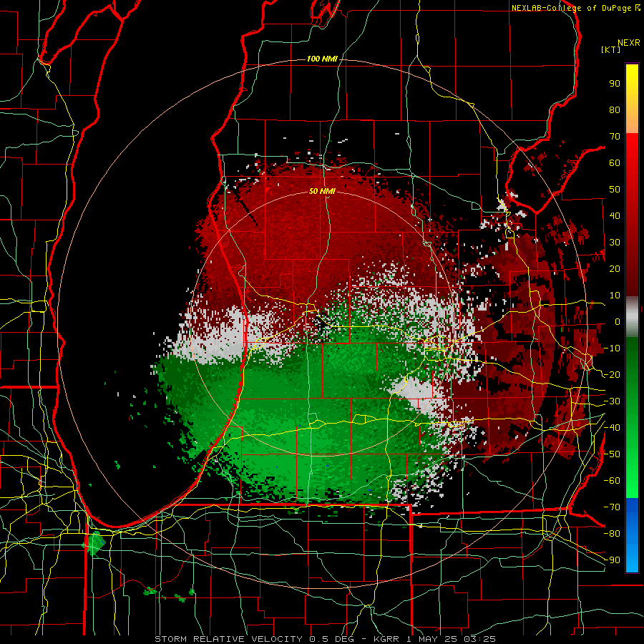Click the -50 value on the velocity scale

pos(612,454)
